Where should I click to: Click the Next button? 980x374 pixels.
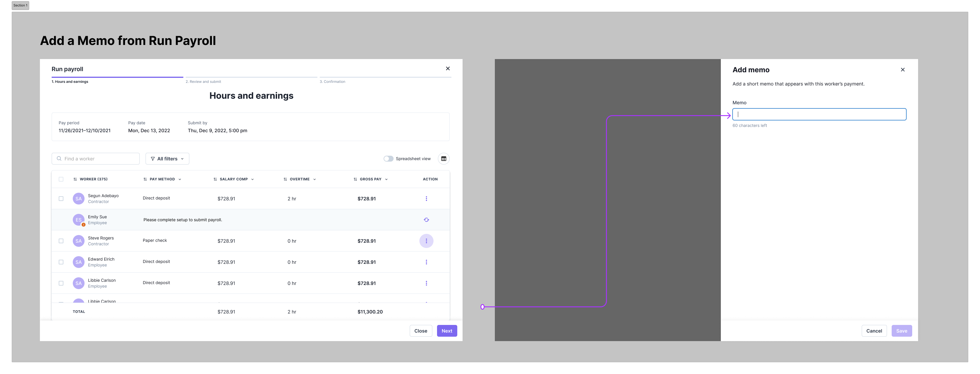coord(447,331)
